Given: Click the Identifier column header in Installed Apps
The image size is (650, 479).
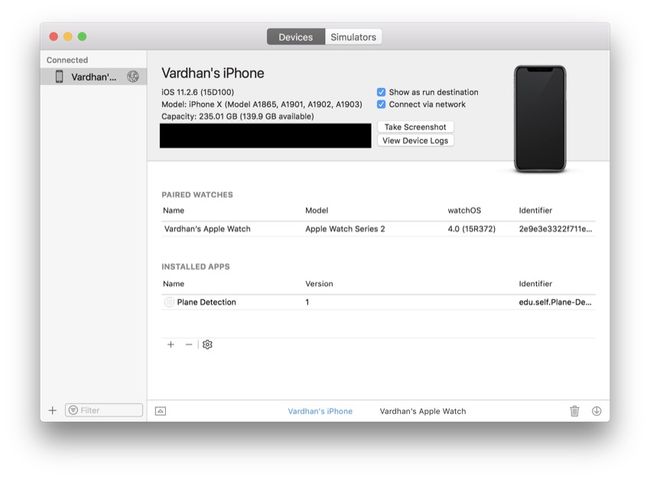Looking at the screenshot, I should point(535,284).
